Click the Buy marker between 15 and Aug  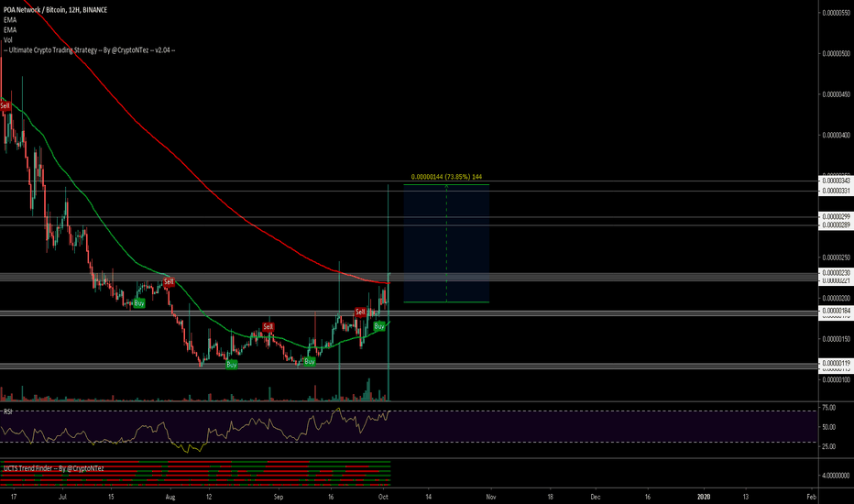[139, 303]
